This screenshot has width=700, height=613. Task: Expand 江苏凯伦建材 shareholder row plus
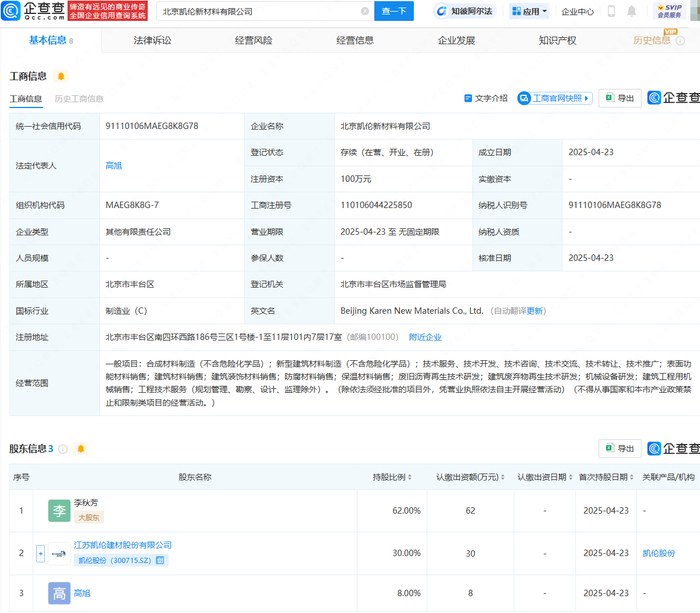(40, 552)
